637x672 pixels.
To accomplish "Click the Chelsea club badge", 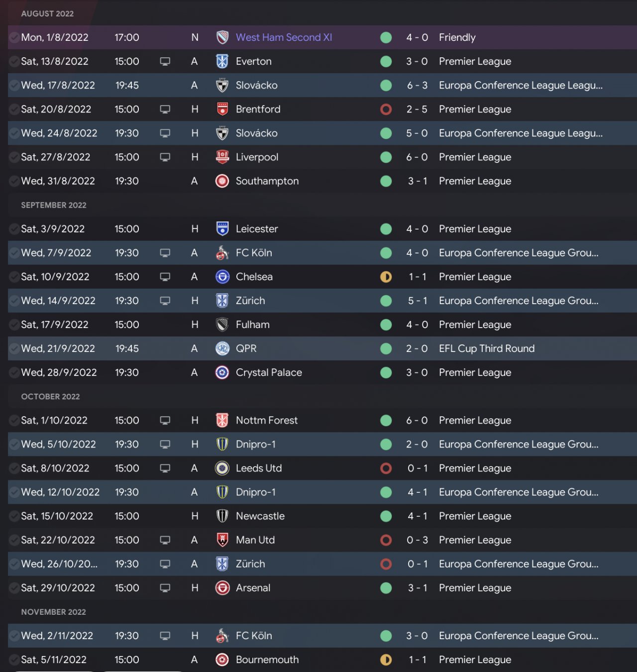I will pyautogui.click(x=222, y=277).
